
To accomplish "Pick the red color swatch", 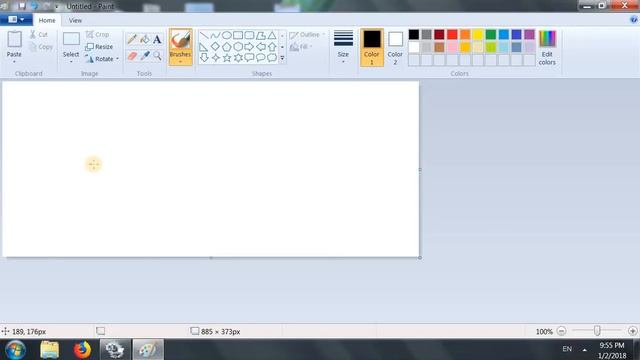I will (x=452, y=35).
